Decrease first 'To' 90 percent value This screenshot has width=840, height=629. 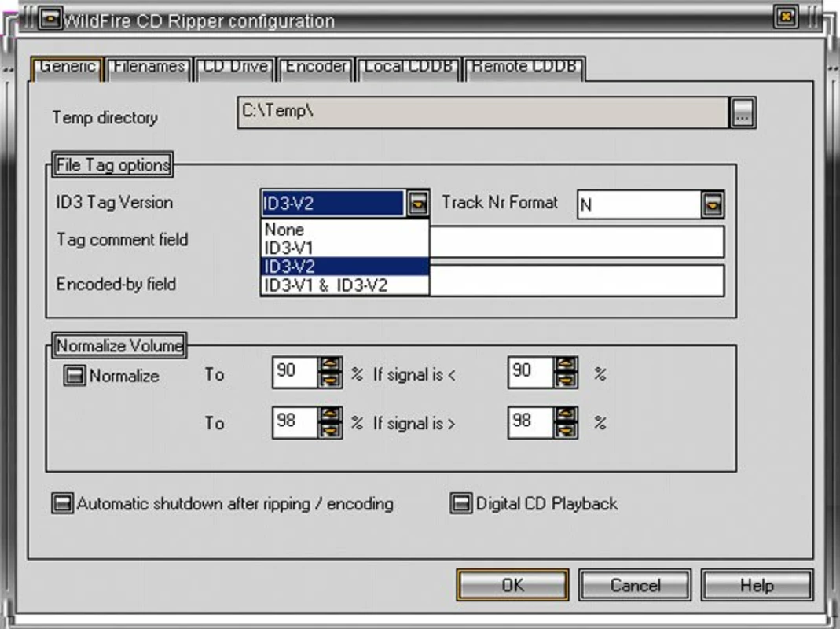330,381
